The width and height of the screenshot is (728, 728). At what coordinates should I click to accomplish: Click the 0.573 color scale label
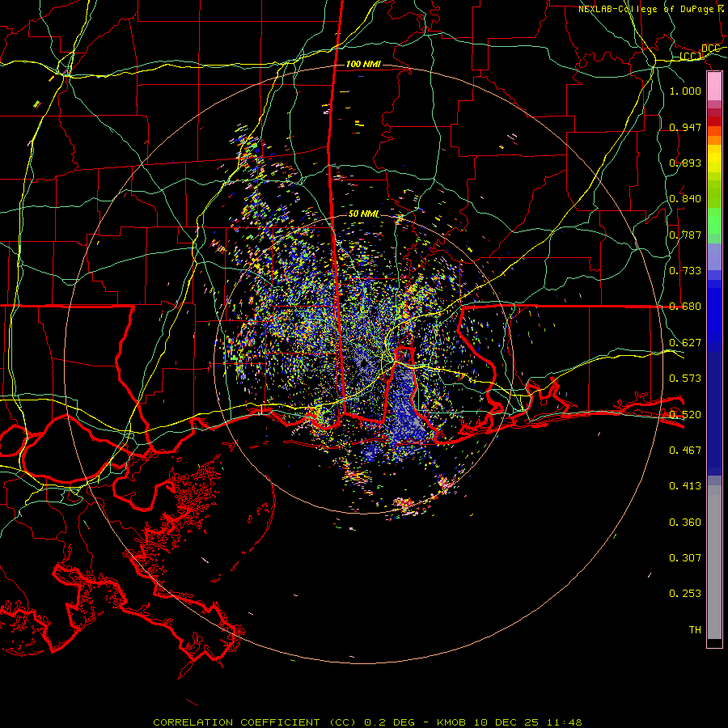pyautogui.click(x=685, y=379)
